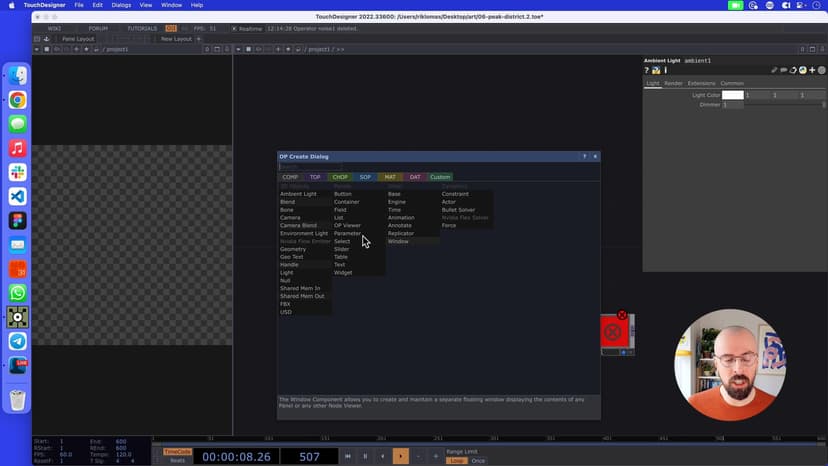
Task: Switch range limit to Once
Action: tap(478, 460)
